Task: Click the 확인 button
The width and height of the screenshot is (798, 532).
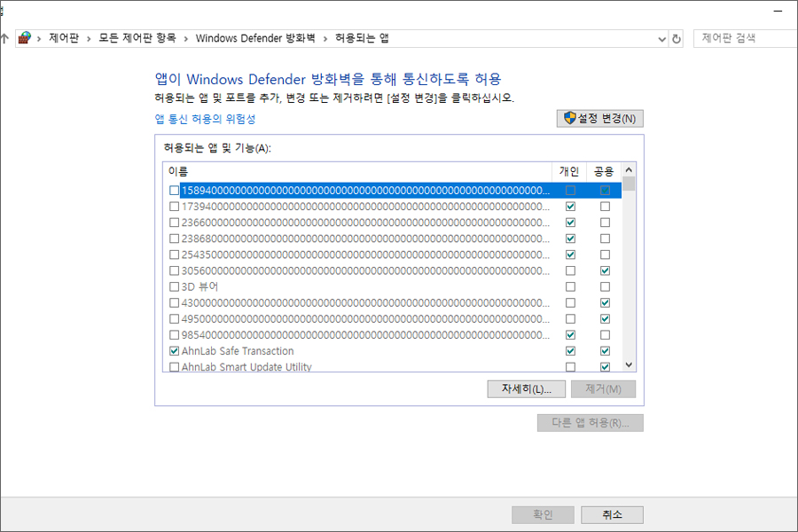Action: (543, 514)
